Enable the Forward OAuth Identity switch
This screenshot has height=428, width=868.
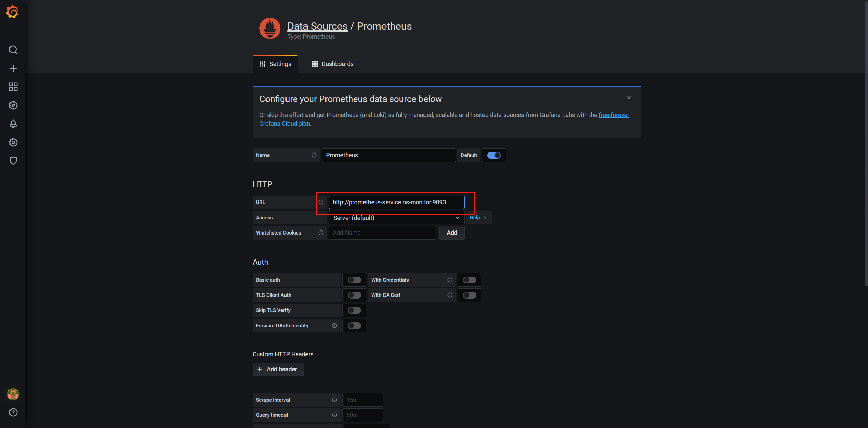click(x=354, y=326)
